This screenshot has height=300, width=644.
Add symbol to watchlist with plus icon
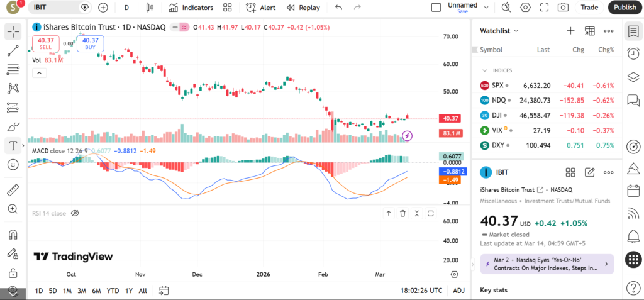click(x=570, y=30)
